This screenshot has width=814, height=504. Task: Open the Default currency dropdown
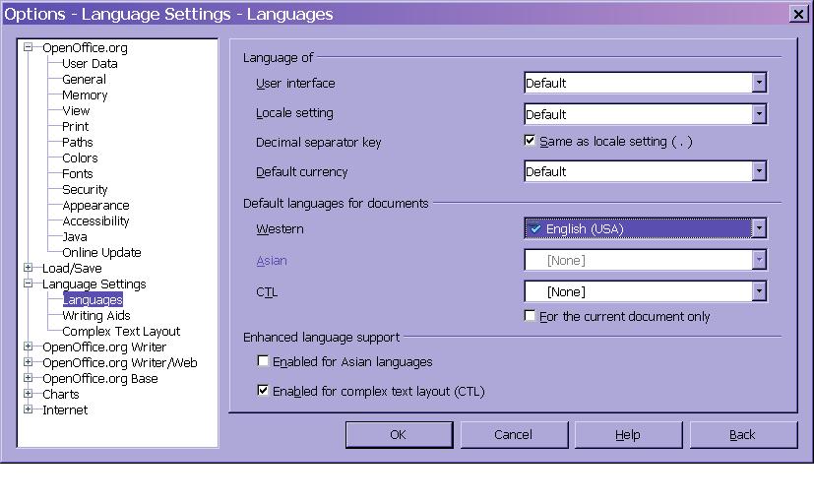click(759, 171)
